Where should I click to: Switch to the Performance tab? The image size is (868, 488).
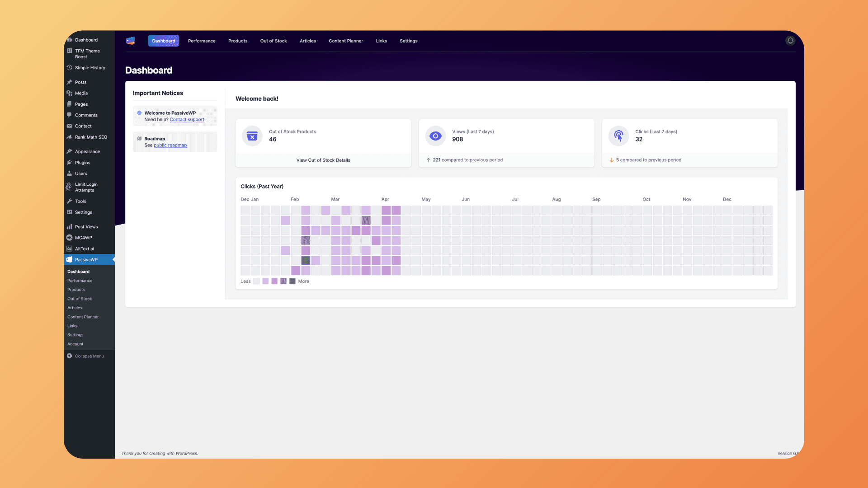pyautogui.click(x=202, y=41)
